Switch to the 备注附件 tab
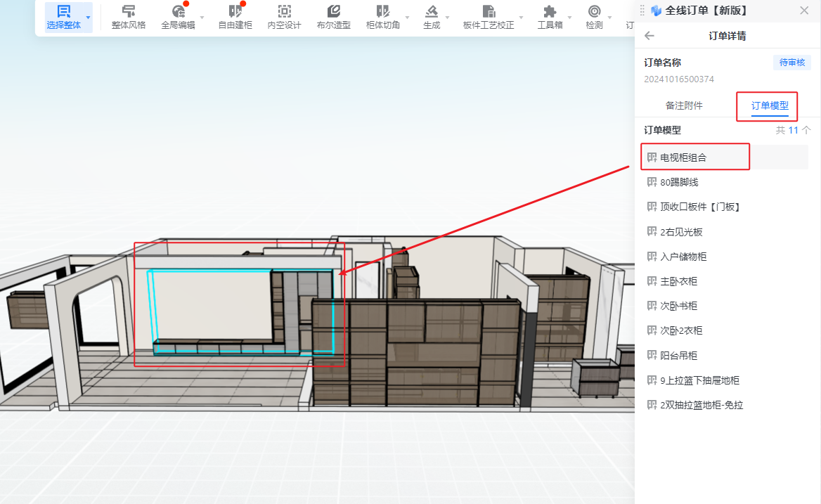The height and width of the screenshot is (504, 821). 684,105
